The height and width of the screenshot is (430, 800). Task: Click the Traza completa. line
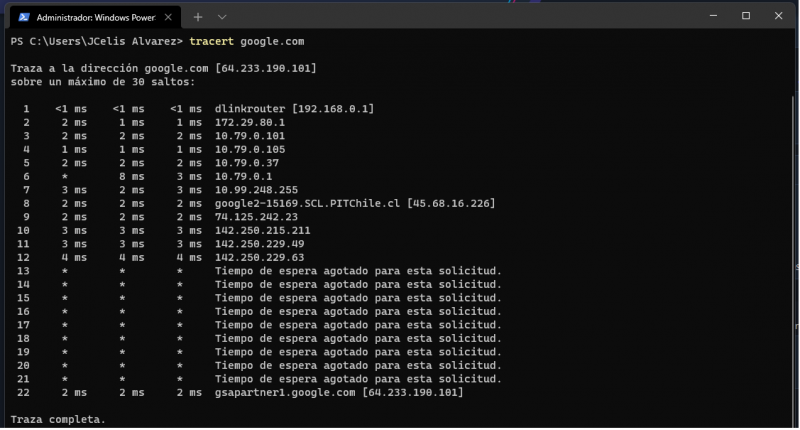click(x=58, y=419)
